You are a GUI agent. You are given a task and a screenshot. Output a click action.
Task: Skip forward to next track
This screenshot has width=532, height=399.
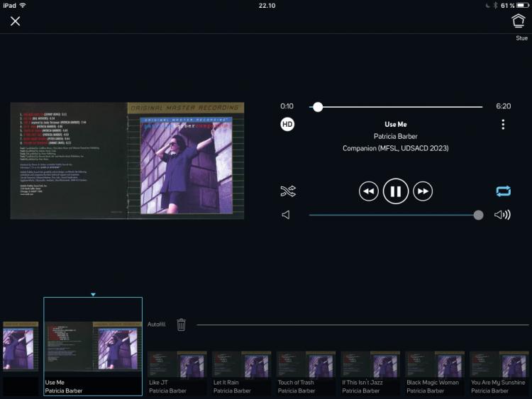(423, 191)
